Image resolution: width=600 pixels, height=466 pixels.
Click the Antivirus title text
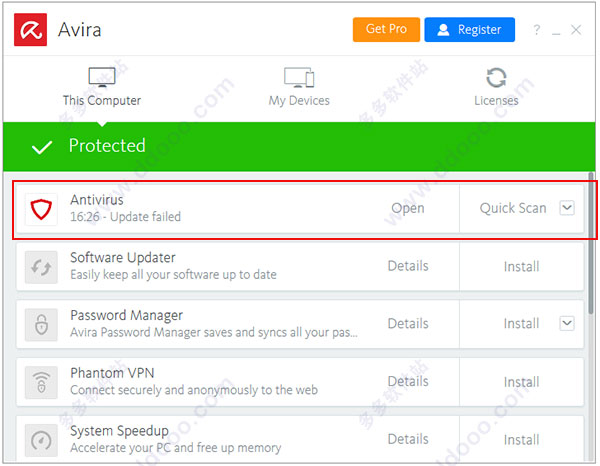click(97, 200)
